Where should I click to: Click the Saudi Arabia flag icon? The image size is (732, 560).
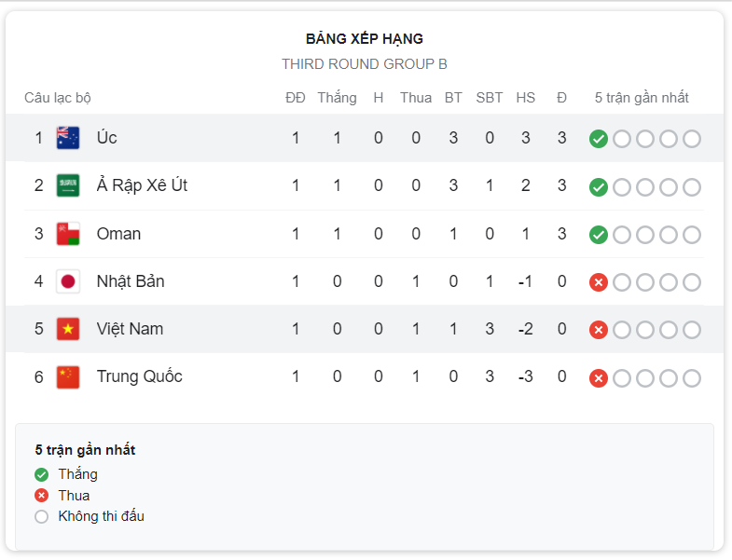[x=68, y=185]
